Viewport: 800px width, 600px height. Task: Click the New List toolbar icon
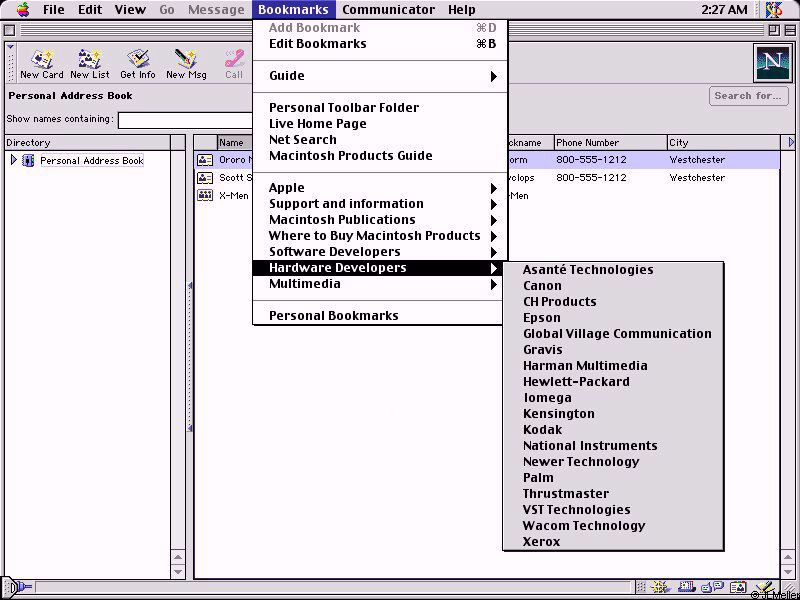(89, 64)
